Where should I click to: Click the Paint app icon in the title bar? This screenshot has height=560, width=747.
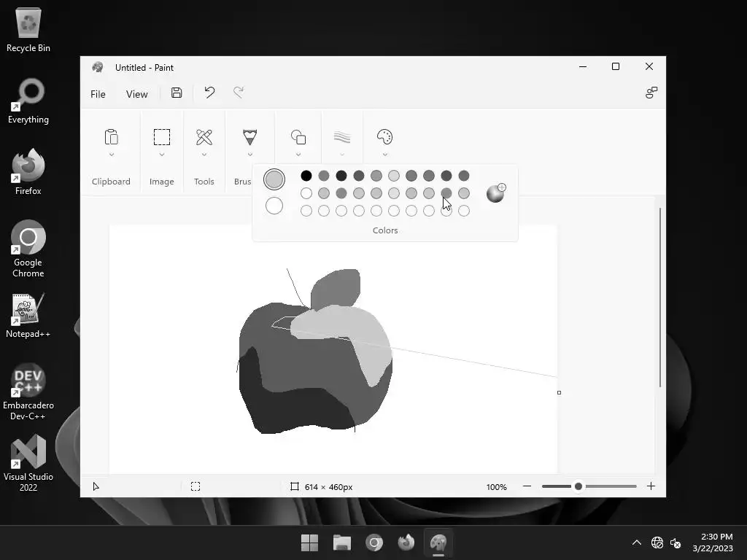click(x=98, y=67)
